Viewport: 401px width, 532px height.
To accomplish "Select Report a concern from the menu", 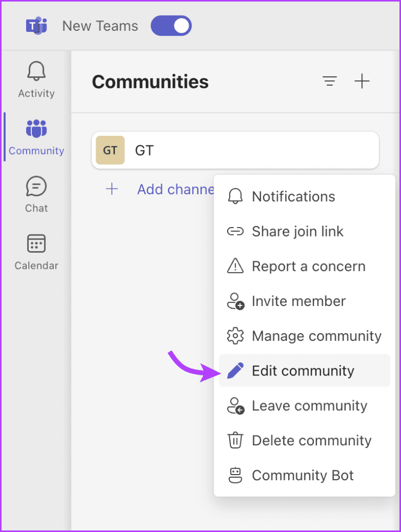I will [309, 266].
